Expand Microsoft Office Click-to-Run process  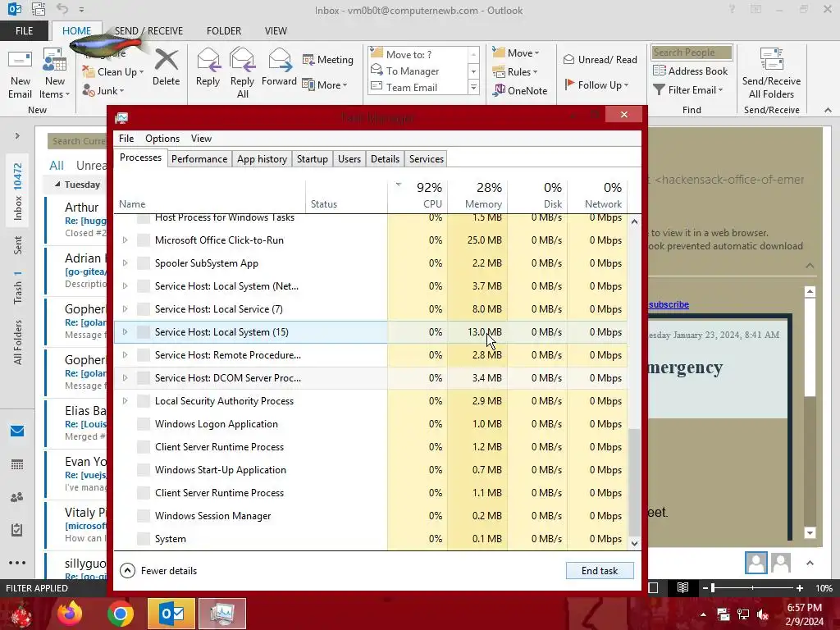coord(125,240)
